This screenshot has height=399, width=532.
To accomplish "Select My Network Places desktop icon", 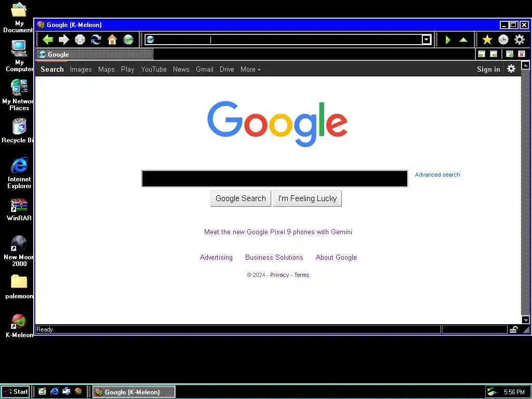I will (x=18, y=95).
